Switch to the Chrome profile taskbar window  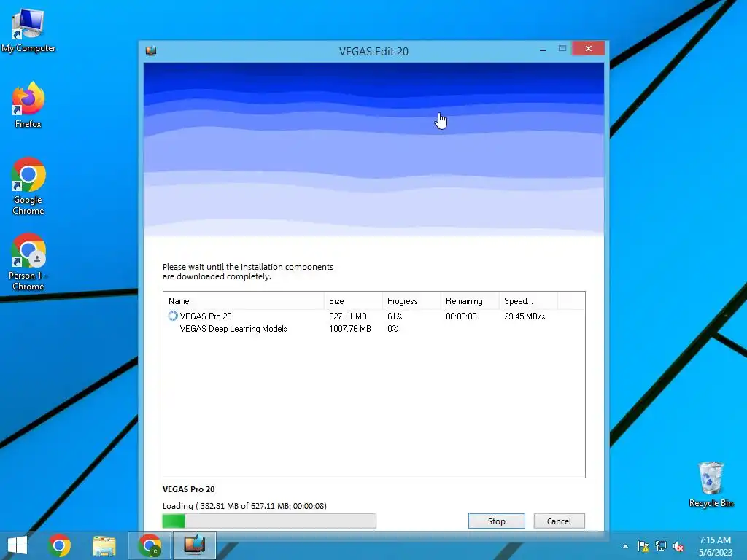(150, 545)
